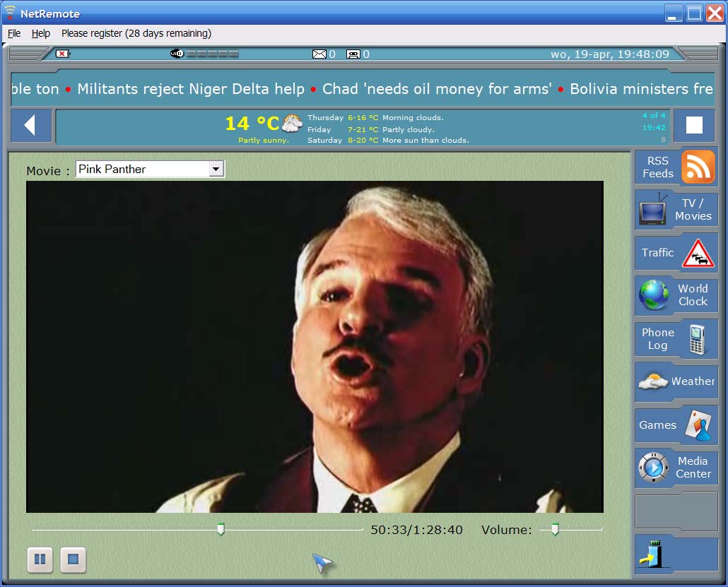Viewport: 728px width, 587px height.
Task: Open the Media Center
Action: pyautogui.click(x=676, y=468)
